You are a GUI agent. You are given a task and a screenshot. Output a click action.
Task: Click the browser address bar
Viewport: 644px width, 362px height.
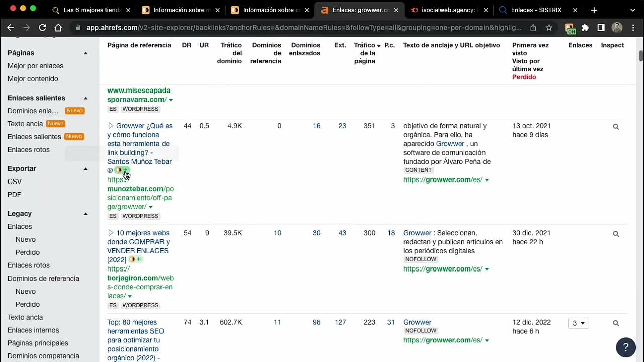click(x=304, y=28)
